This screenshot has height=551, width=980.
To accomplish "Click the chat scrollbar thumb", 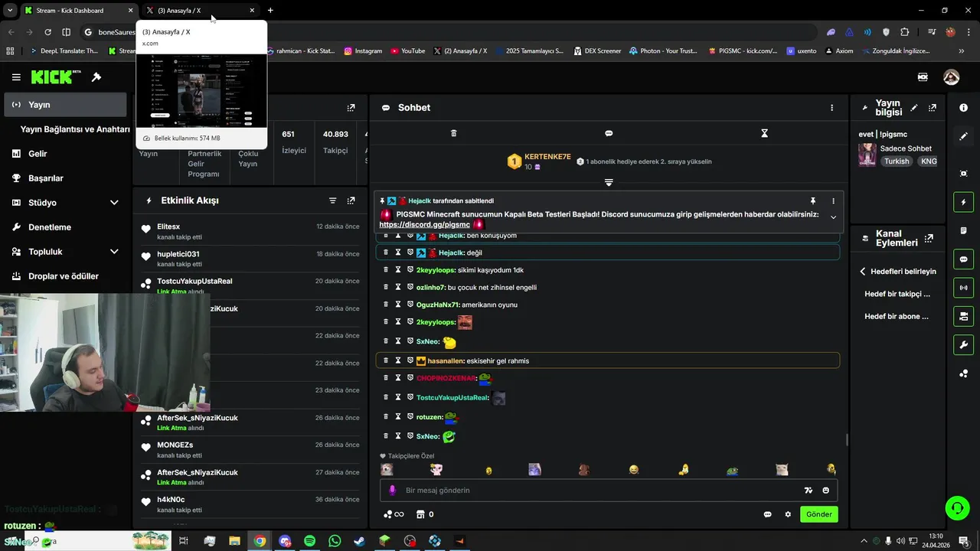I will pos(846,439).
